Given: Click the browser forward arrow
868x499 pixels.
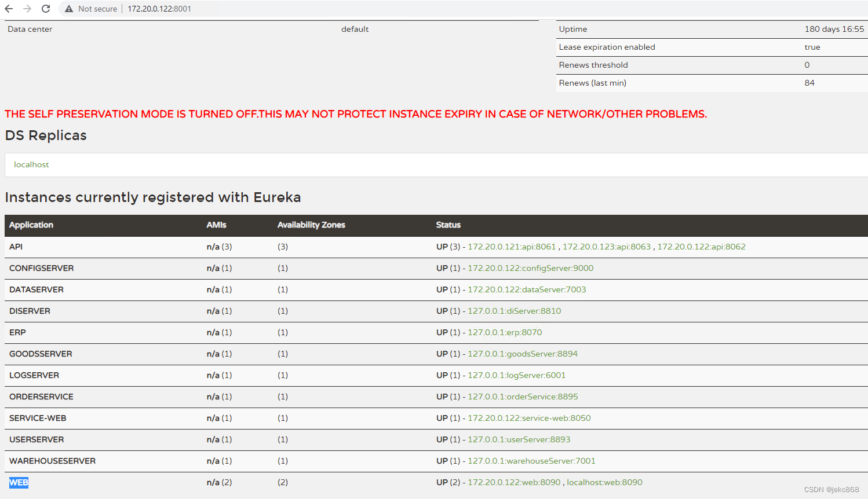Looking at the screenshot, I should pos(27,9).
